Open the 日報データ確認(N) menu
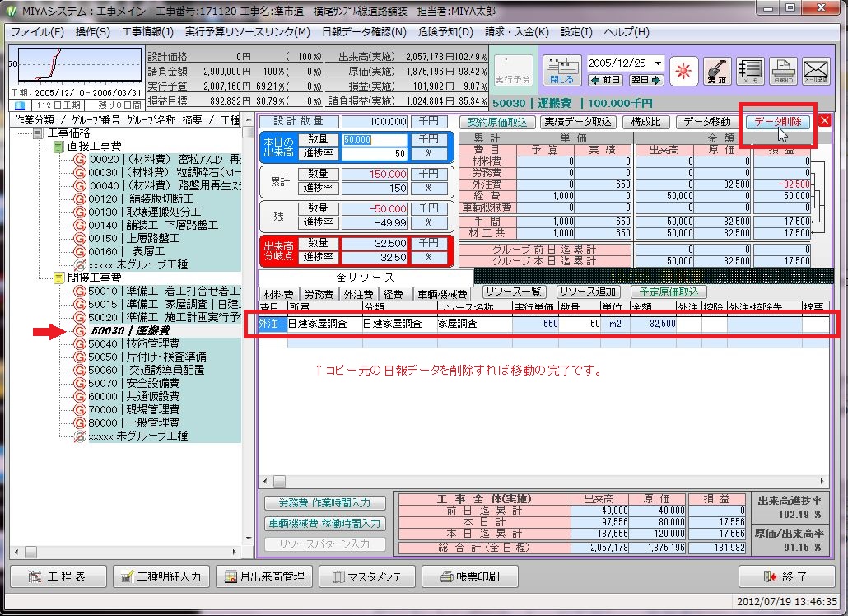Screen dimensions: 848x616 364,32
